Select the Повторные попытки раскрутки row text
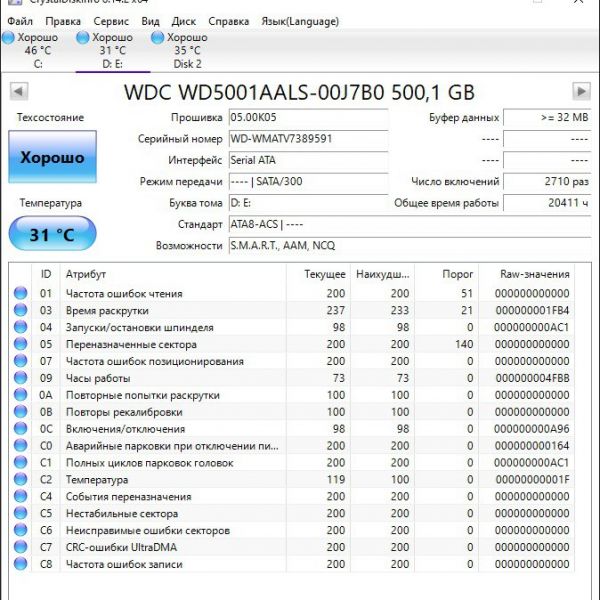Image resolution: width=600 pixels, height=600 pixels. coord(143,395)
